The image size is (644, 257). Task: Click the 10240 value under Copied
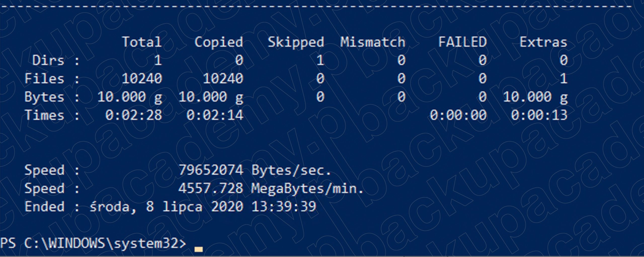(223, 79)
